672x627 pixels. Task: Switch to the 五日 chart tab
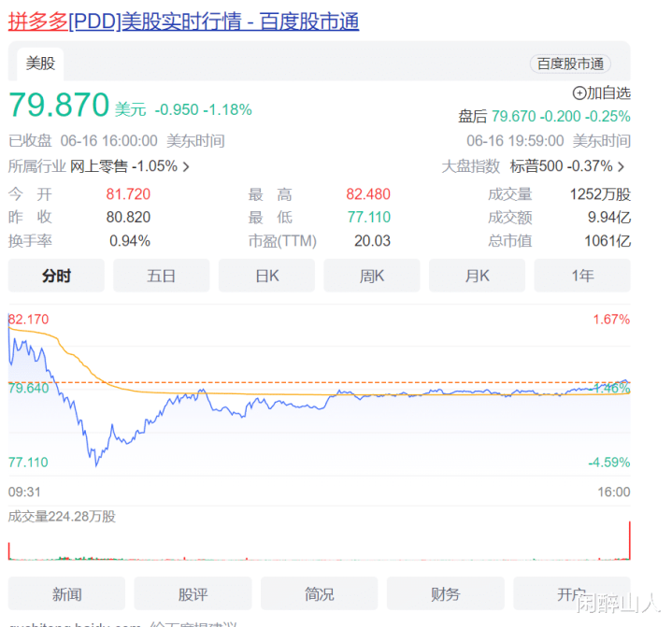pyautogui.click(x=161, y=276)
